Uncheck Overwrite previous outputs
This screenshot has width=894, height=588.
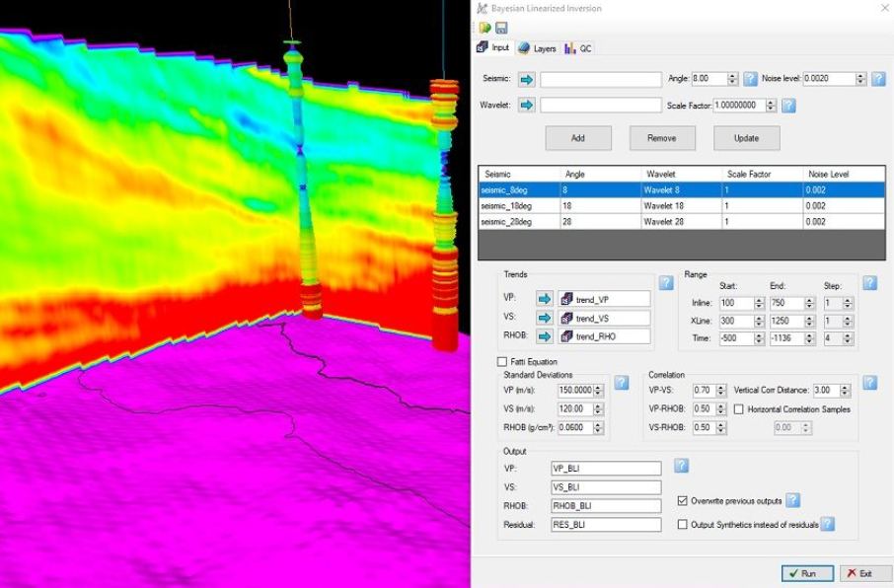tap(683, 501)
